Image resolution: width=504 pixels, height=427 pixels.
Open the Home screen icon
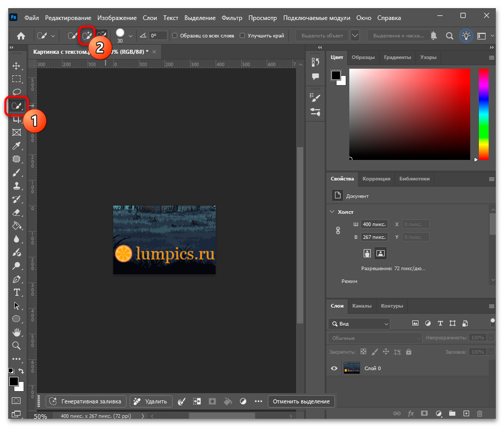(21, 36)
